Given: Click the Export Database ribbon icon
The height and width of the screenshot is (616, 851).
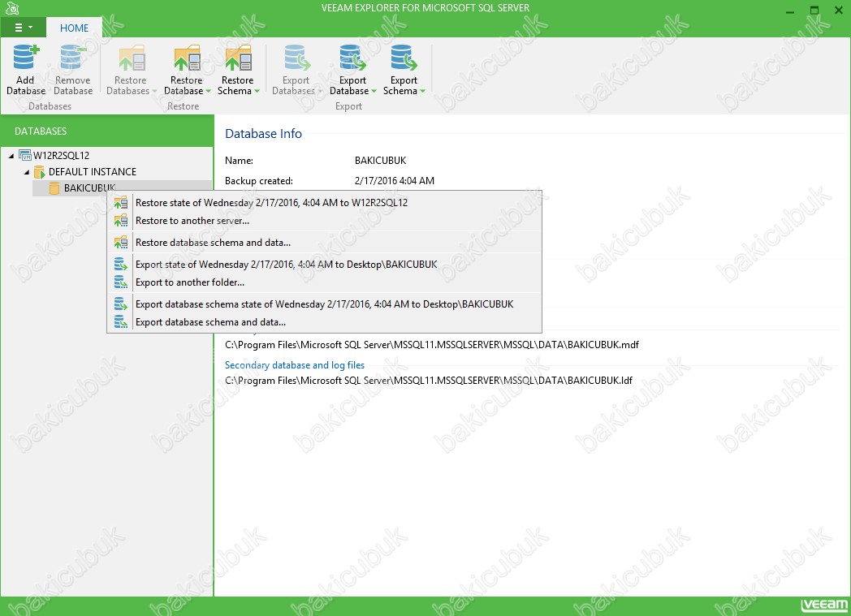Looking at the screenshot, I should 352,58.
